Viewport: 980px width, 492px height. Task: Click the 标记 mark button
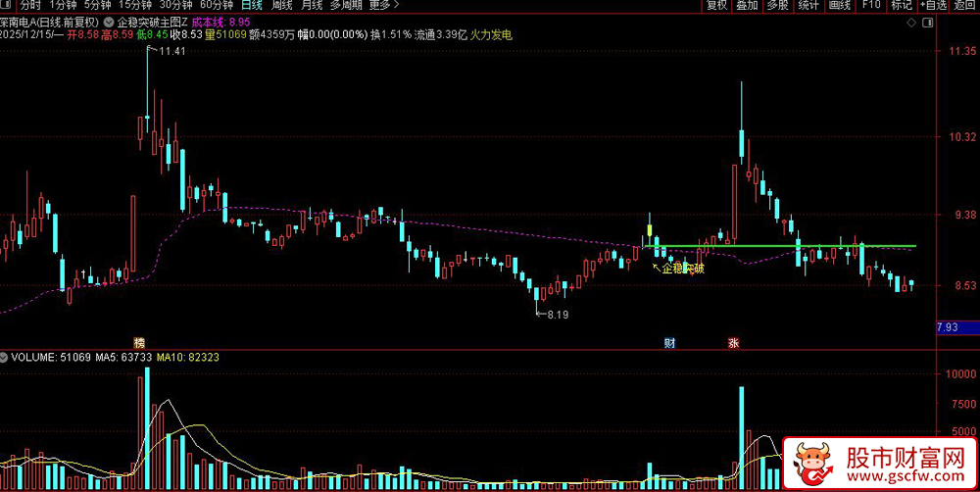[x=902, y=5]
